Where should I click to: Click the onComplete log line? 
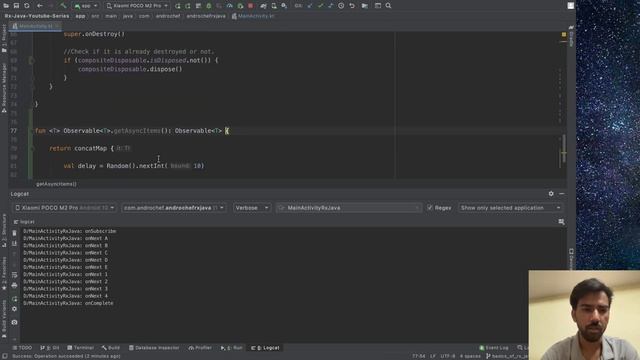click(x=69, y=303)
